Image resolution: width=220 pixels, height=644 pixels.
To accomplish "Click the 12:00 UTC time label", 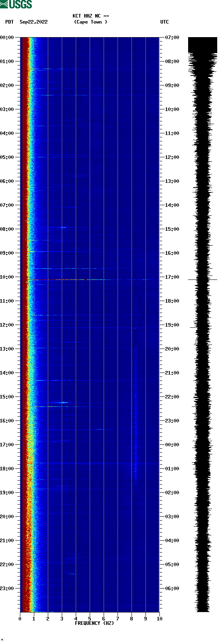I will click(x=172, y=157).
